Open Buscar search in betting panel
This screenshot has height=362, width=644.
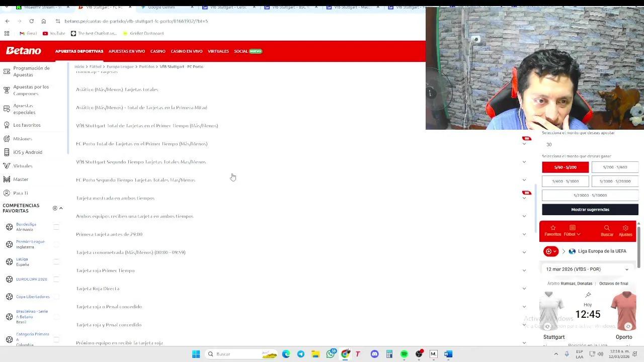[607, 230]
